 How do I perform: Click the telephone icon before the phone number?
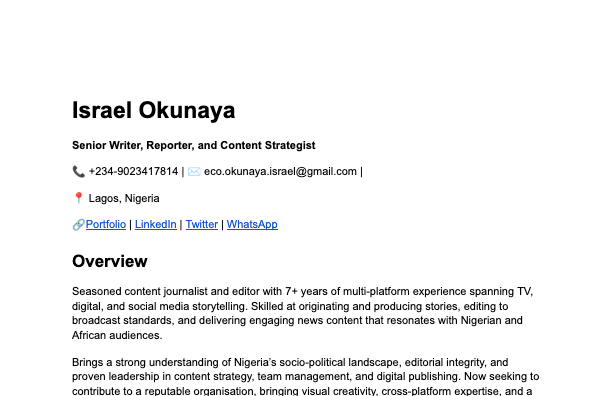[x=78, y=172]
